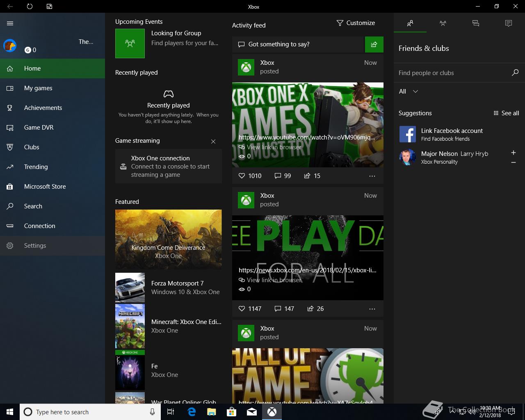The image size is (525, 420).
Task: Click the back arrow in title bar
Action: pyautogui.click(x=10, y=7)
